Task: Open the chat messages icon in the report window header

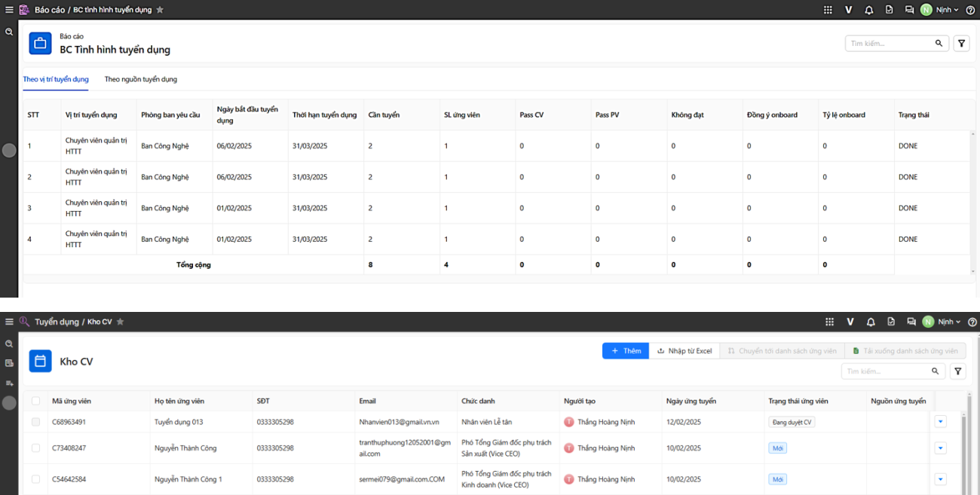Action: point(909,10)
